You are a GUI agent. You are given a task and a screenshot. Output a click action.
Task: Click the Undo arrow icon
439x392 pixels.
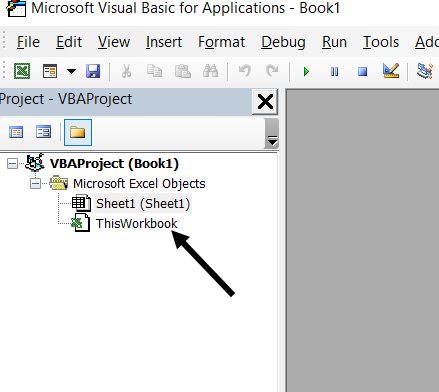pyautogui.click(x=245, y=71)
